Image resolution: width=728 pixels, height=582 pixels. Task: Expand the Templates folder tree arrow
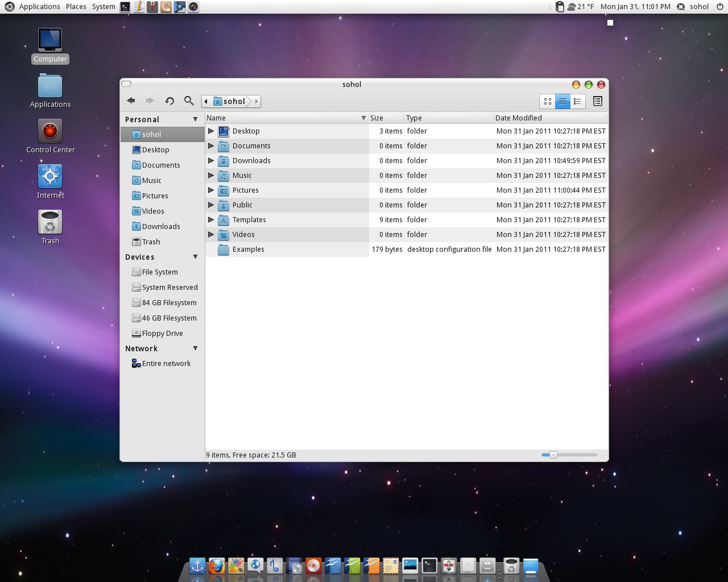pos(211,220)
